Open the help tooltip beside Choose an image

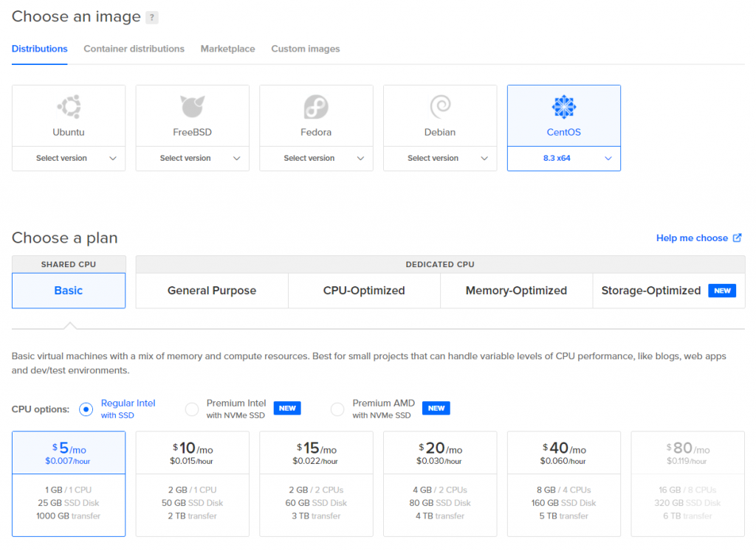click(153, 16)
